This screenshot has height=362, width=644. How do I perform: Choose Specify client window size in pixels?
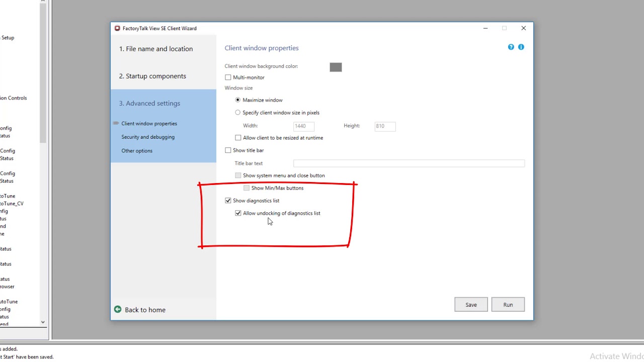[238, 113]
